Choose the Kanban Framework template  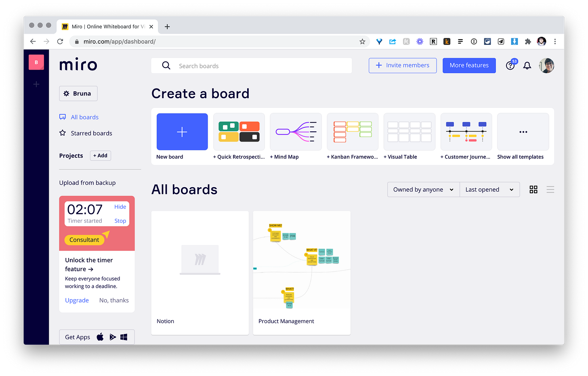(353, 132)
